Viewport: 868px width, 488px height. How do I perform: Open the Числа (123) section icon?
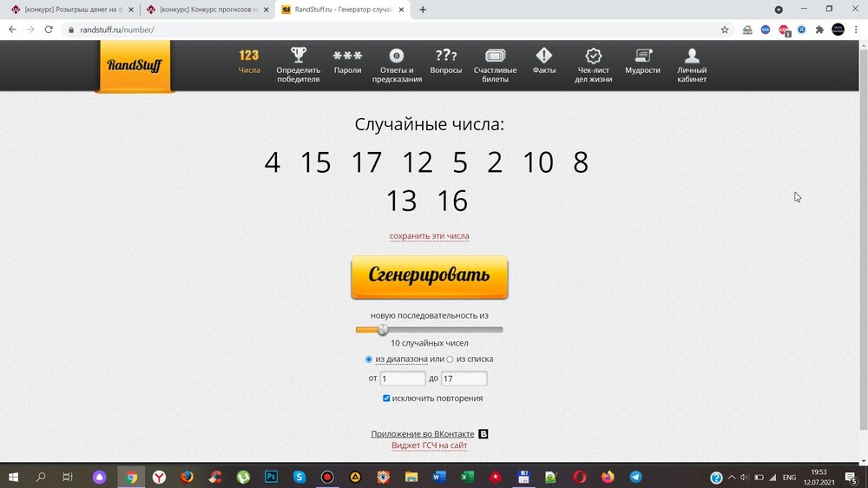click(249, 56)
